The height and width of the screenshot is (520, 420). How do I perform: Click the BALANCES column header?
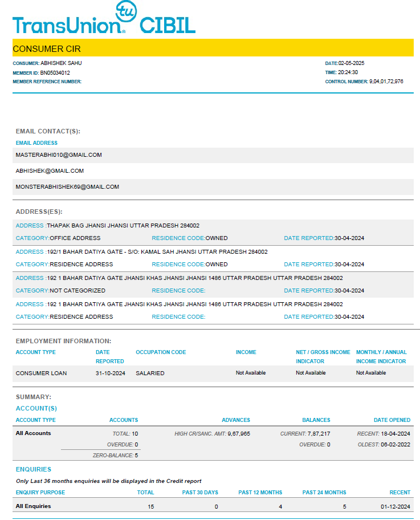tap(316, 420)
